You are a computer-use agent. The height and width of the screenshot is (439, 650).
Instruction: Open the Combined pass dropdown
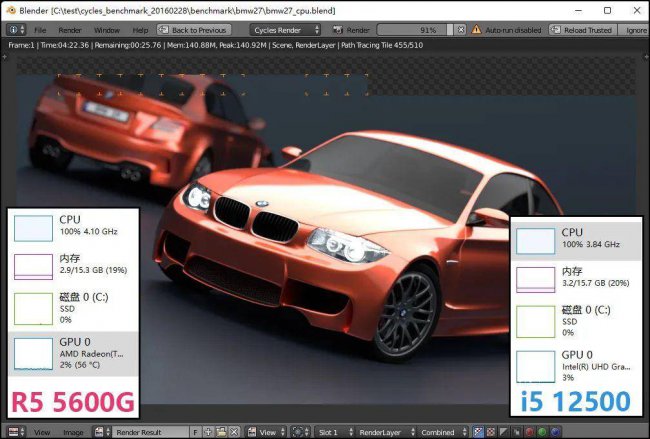pyautogui.click(x=443, y=432)
